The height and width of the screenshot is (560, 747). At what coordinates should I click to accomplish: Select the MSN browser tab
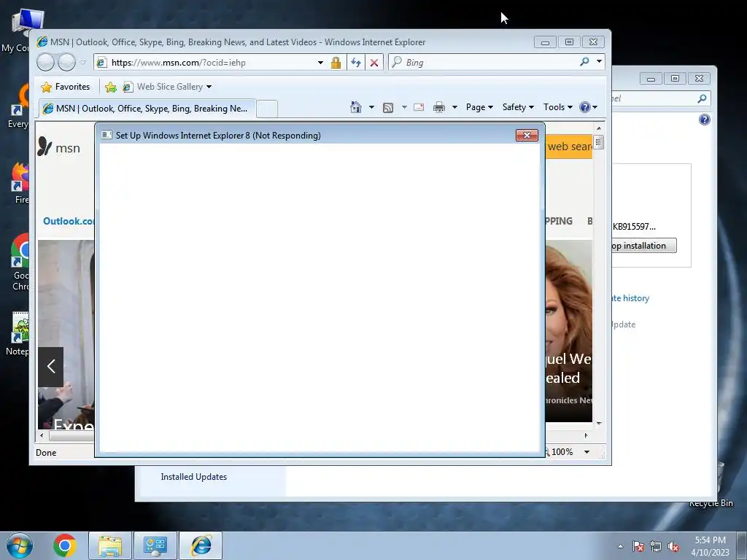coord(147,109)
